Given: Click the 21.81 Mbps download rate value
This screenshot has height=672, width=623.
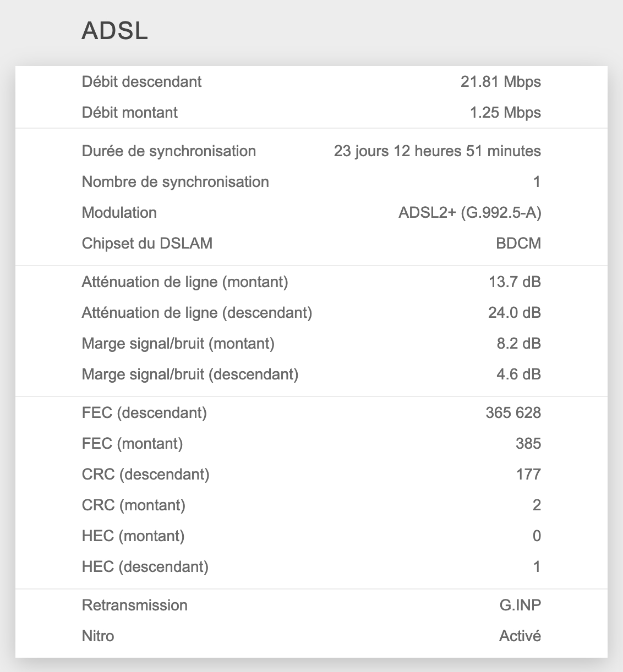Looking at the screenshot, I should tap(500, 82).
